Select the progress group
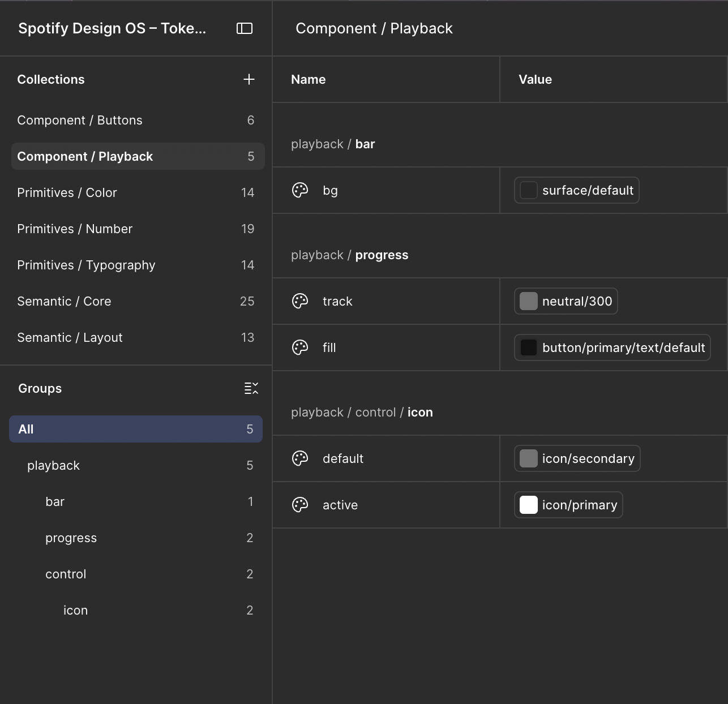This screenshot has width=728, height=704. click(136, 538)
